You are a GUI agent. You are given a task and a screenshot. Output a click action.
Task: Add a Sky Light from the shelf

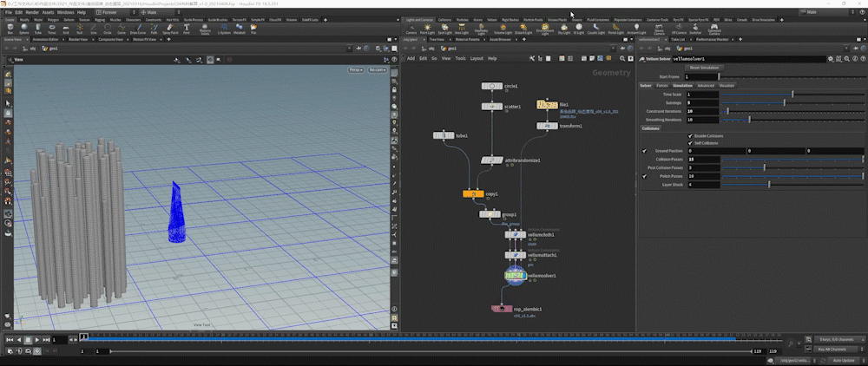563,29
